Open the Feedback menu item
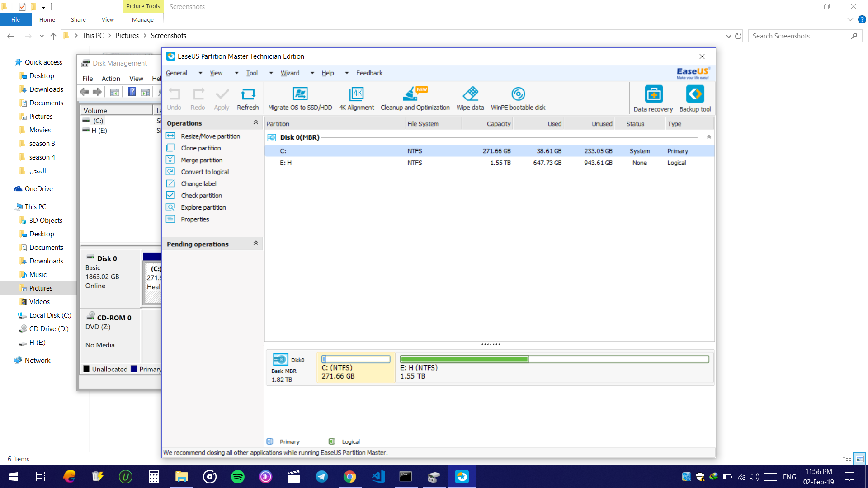Image resolution: width=868 pixels, height=488 pixels. 369,73
